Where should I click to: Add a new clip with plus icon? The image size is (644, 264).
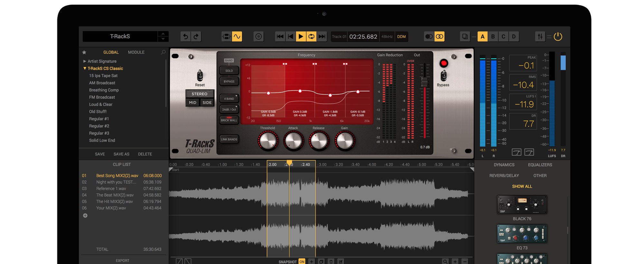(85, 216)
